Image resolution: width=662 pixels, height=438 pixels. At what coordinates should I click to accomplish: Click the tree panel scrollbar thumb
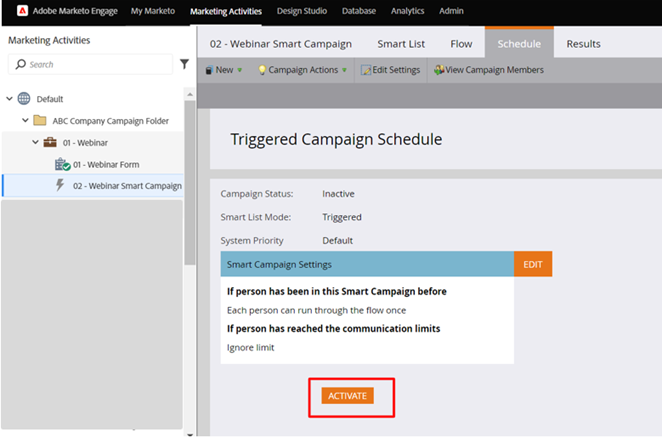tap(190, 182)
